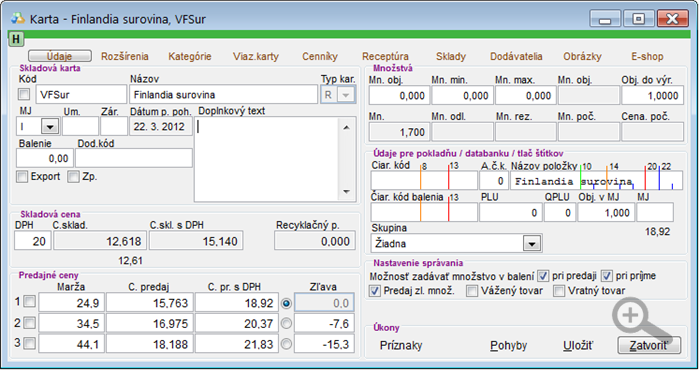The image size is (699, 370).
Task: Click the green H icon below title
Action: click(x=16, y=39)
